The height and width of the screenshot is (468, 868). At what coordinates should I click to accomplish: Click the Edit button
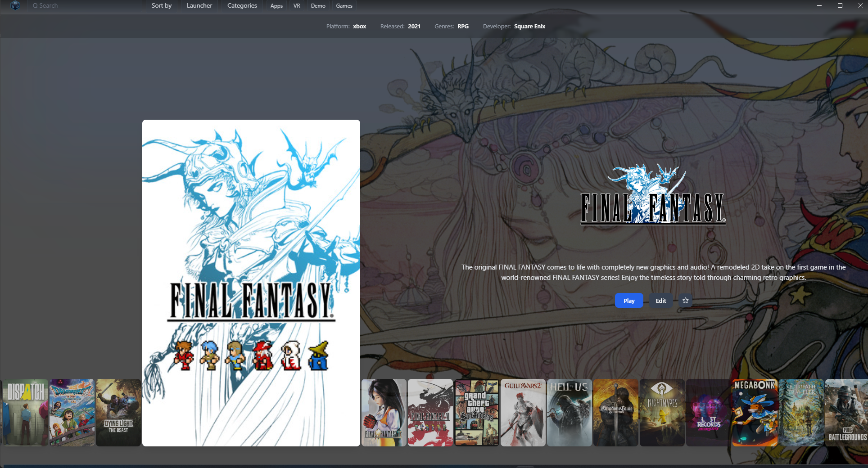pyautogui.click(x=660, y=301)
